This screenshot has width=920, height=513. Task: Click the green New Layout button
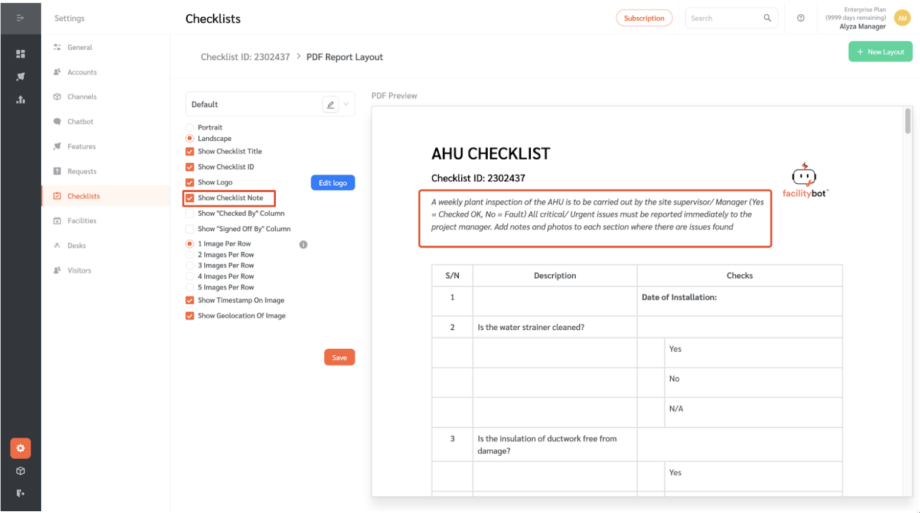click(x=880, y=52)
